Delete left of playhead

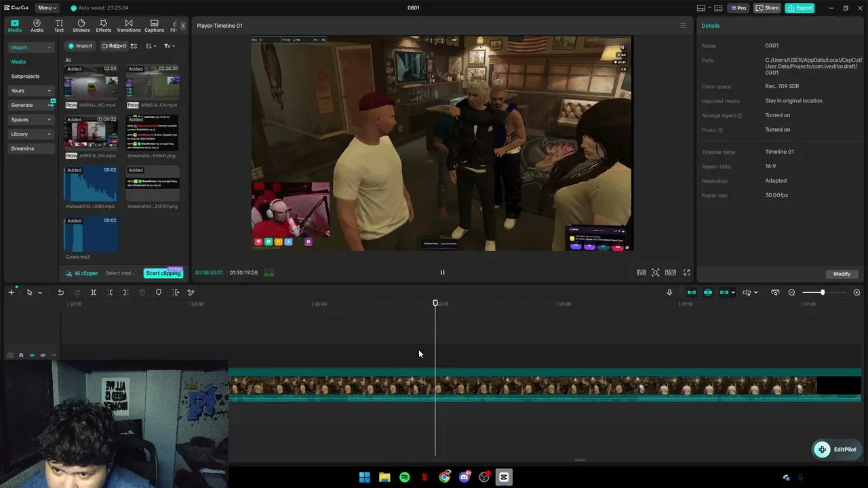pyautogui.click(x=110, y=292)
